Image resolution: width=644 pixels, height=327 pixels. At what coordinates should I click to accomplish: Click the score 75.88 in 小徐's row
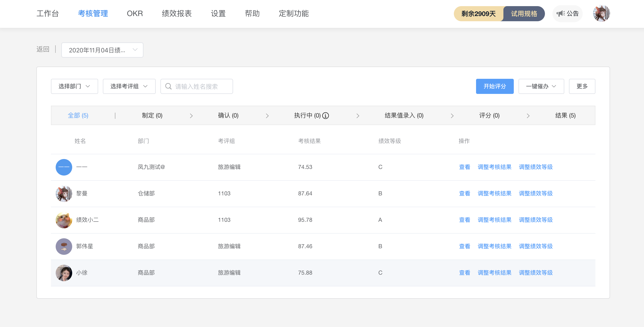pyautogui.click(x=305, y=273)
